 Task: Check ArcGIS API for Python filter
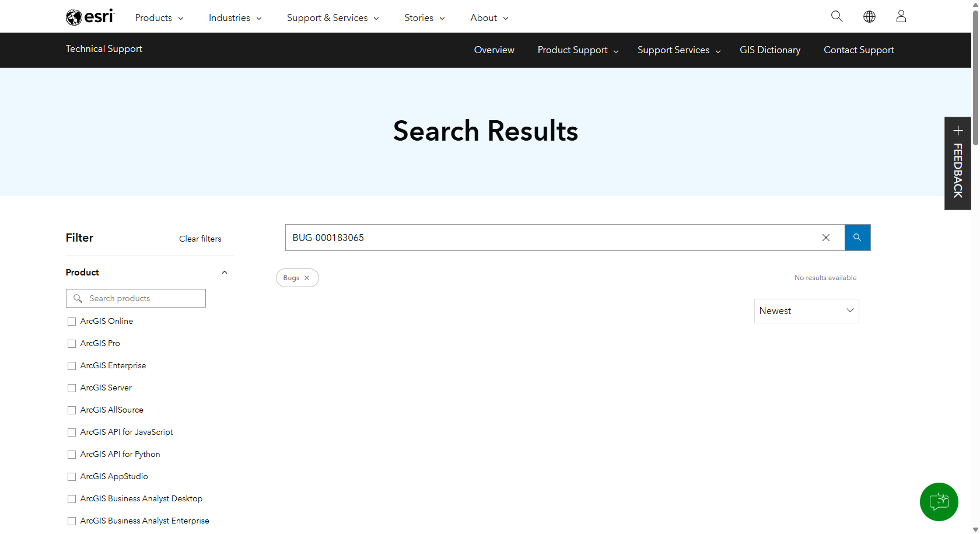pyautogui.click(x=72, y=455)
